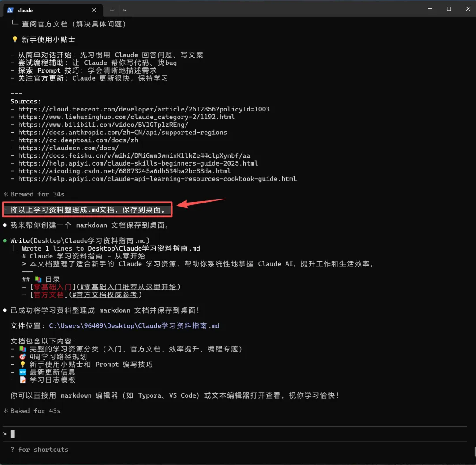Click the books icon beside 完整的学习资源分类

pyautogui.click(x=22, y=349)
